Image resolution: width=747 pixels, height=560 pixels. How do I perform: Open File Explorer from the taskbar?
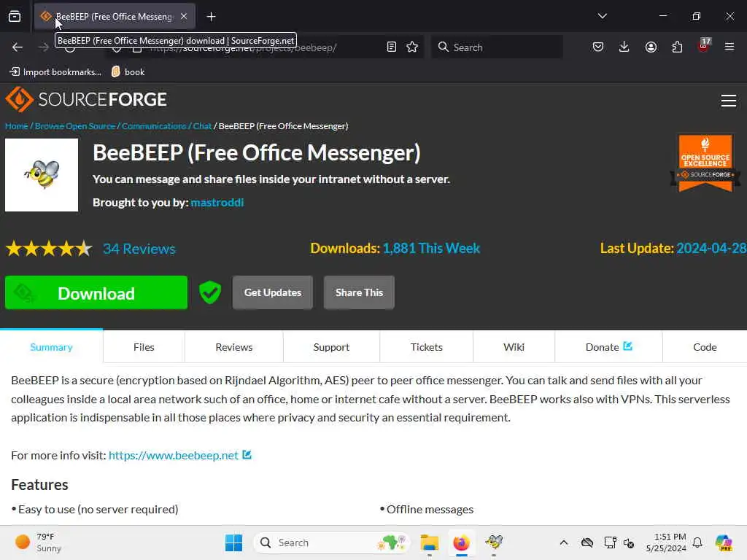click(x=429, y=542)
